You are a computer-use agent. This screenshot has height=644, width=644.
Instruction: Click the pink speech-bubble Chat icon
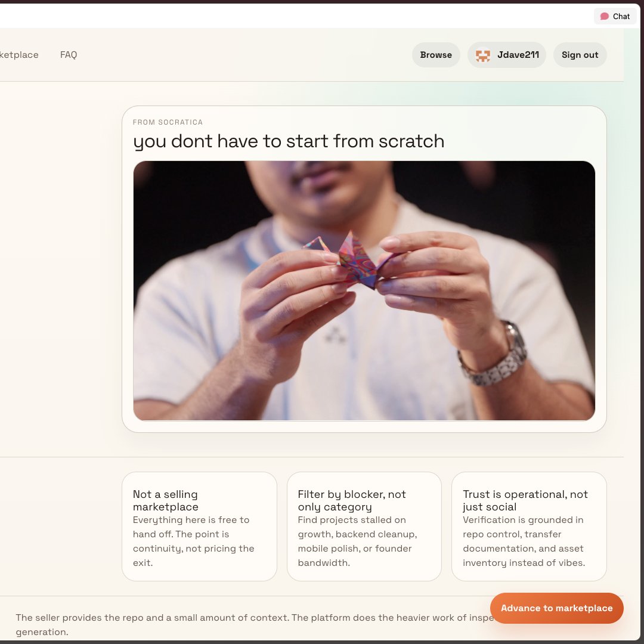604,16
